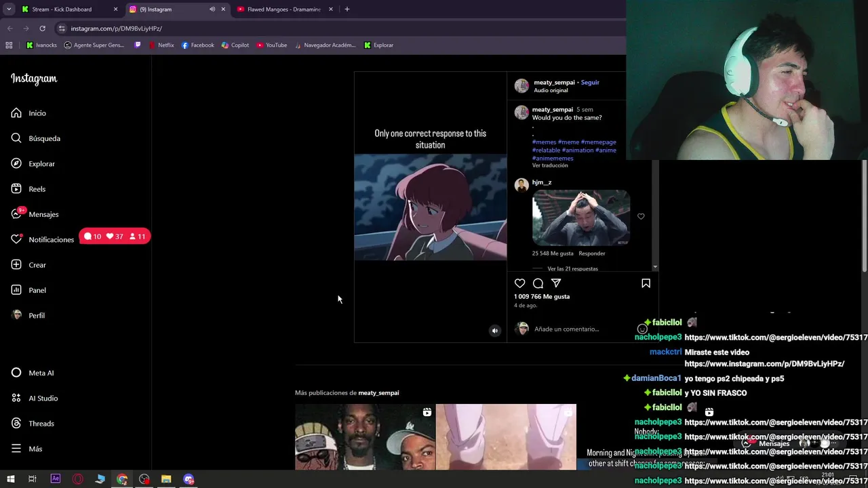Open YouTube bookmark
Image resolution: width=868 pixels, height=488 pixels.
click(271, 45)
